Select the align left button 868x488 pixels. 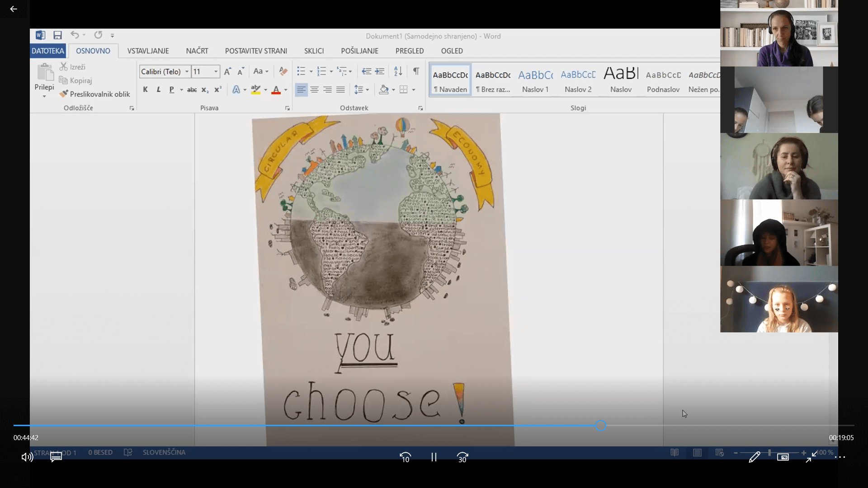tap(301, 89)
